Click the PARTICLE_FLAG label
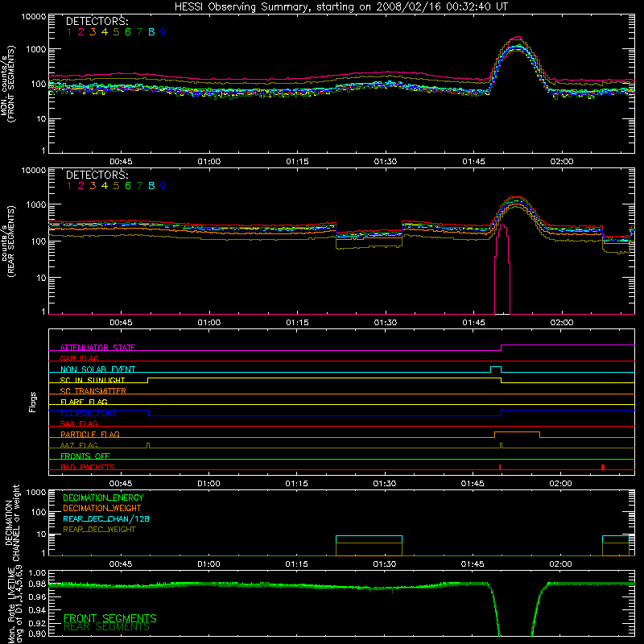 click(x=90, y=434)
